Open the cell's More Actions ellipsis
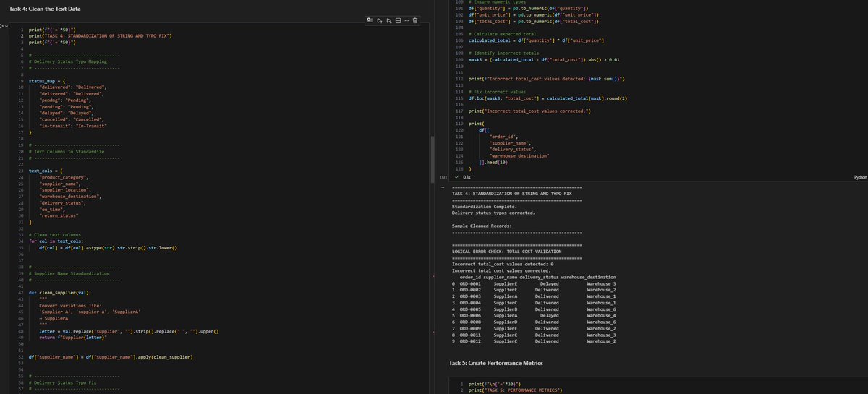Viewport: 868px width, 394px height. click(x=407, y=20)
